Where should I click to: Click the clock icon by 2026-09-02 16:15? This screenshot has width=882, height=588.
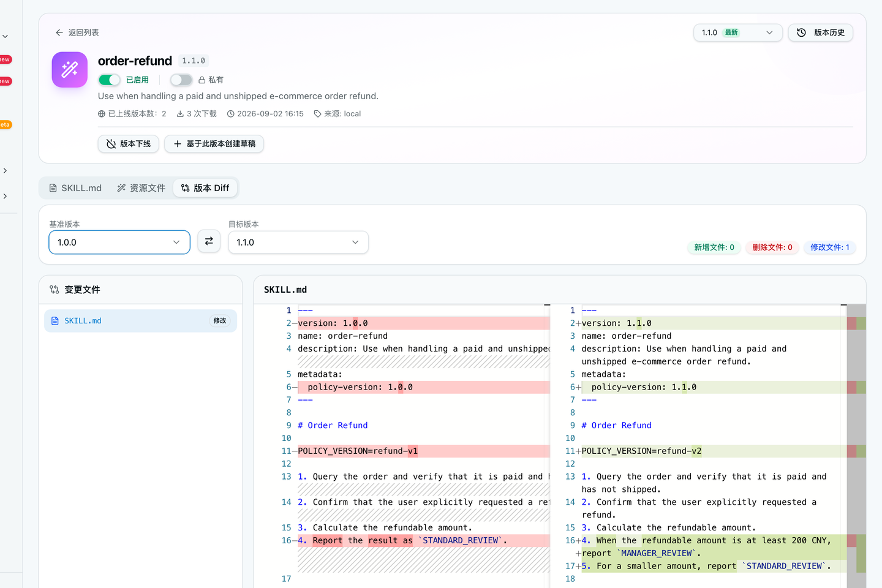coord(231,114)
